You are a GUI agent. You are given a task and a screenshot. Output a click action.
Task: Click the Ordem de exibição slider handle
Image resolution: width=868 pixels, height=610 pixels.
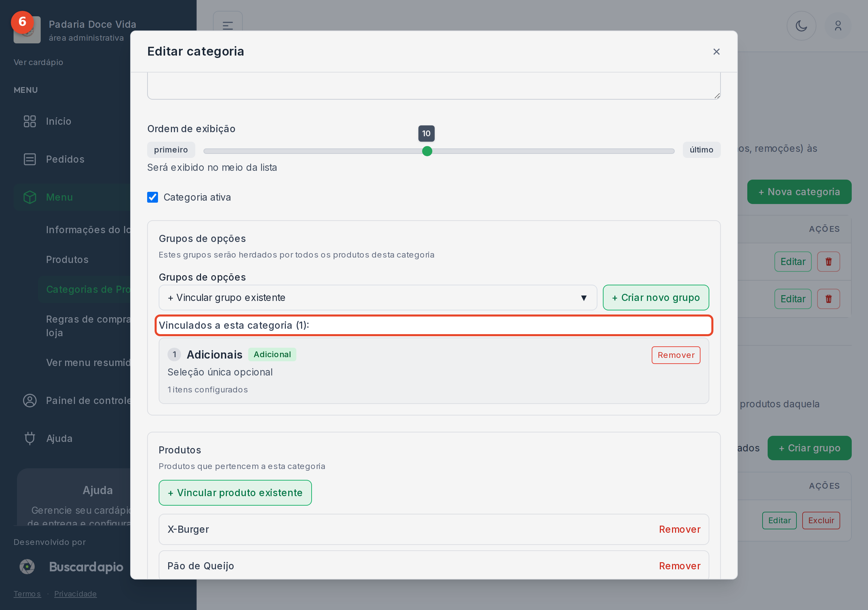tap(427, 151)
